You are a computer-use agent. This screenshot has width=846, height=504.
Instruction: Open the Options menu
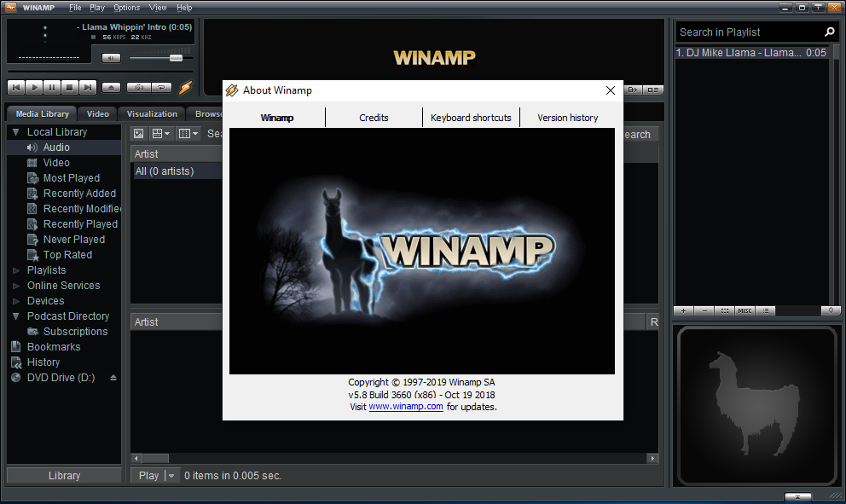126,8
